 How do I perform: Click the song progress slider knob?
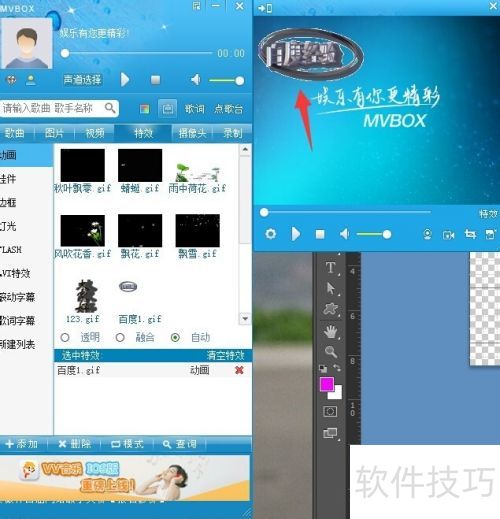[x=65, y=53]
